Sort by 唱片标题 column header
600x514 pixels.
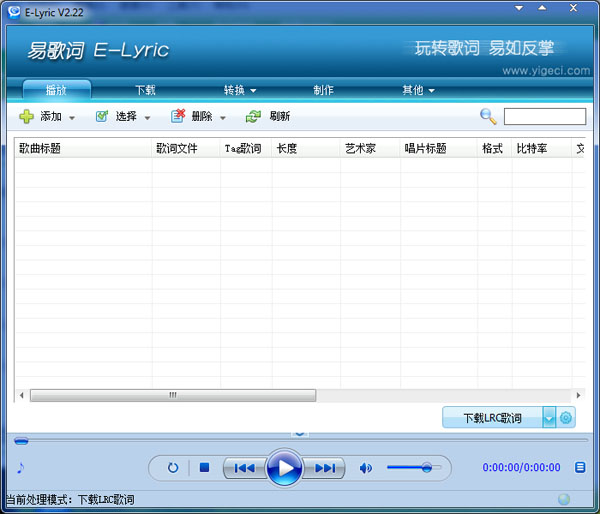439,148
